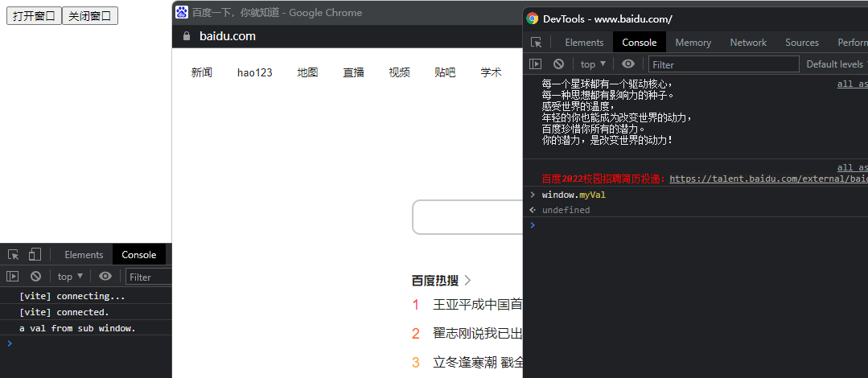
Task: Open Console tab in bottom DevTools panel
Action: click(139, 255)
